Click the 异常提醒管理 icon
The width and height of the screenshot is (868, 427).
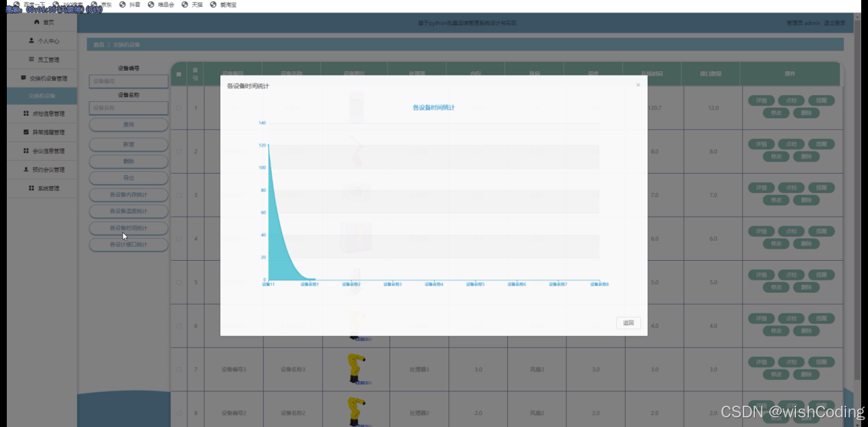26,132
